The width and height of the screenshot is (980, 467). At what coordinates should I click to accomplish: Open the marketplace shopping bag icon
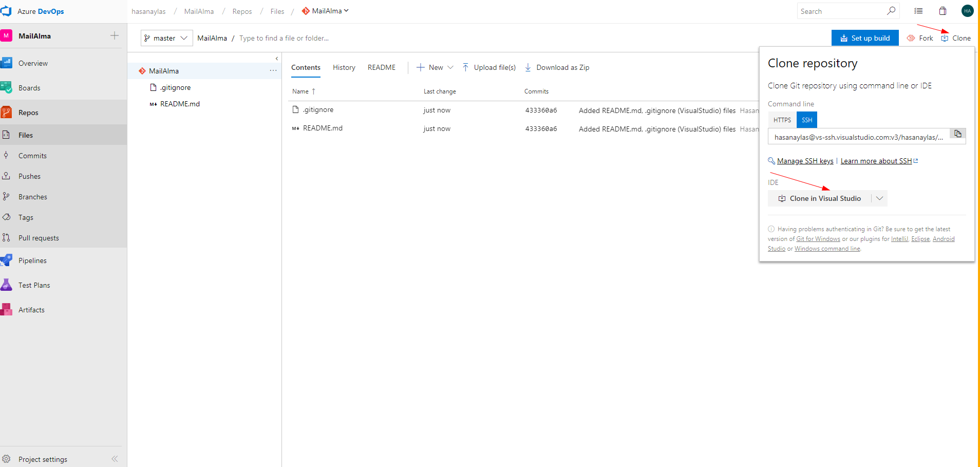point(943,11)
